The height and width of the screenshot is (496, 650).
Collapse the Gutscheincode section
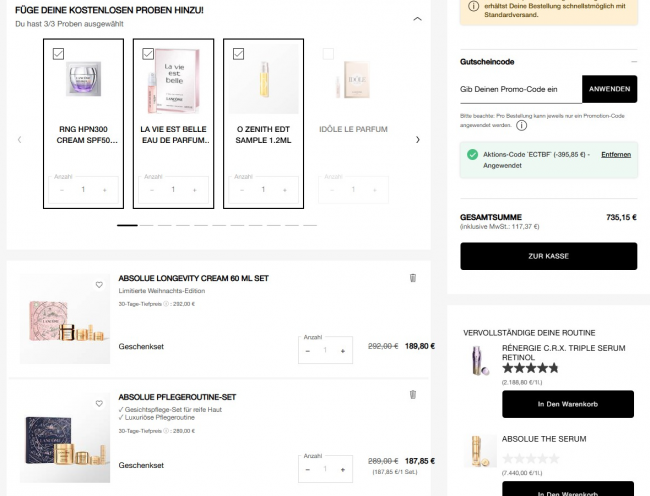[634, 62]
